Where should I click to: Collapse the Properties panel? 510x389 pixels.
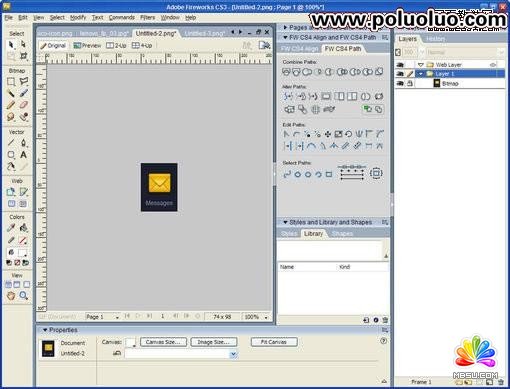coord(45,330)
